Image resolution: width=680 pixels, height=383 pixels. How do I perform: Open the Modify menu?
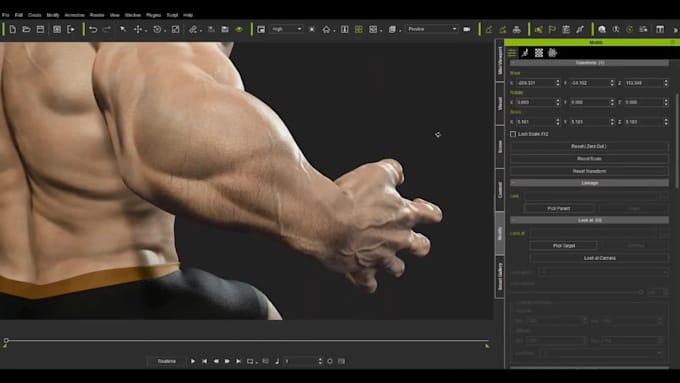coord(53,15)
